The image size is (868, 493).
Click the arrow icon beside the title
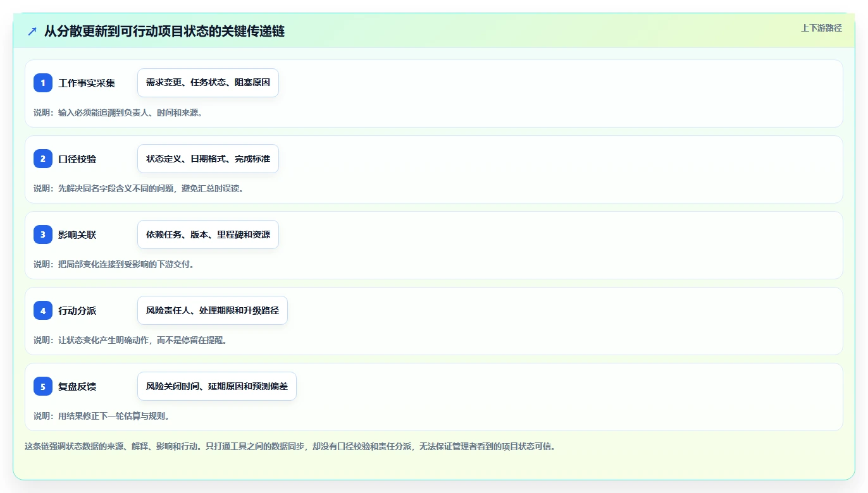pos(32,31)
